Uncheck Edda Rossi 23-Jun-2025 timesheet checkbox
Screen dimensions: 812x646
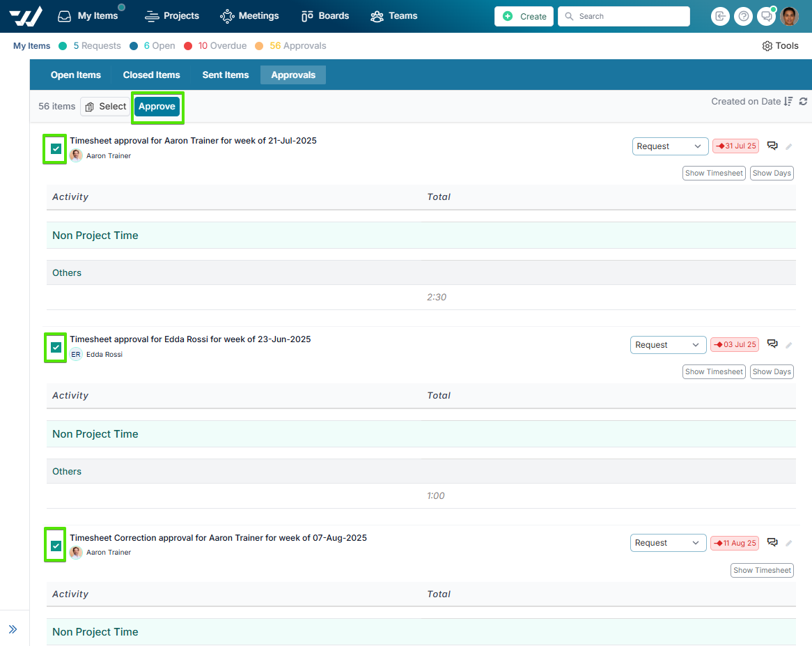pos(56,347)
